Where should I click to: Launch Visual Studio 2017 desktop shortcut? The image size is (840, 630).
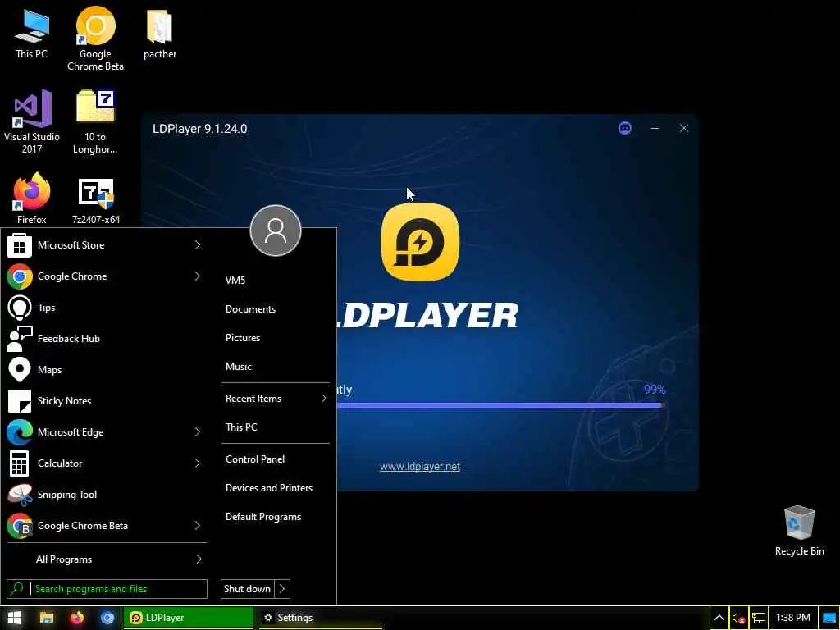click(x=32, y=122)
